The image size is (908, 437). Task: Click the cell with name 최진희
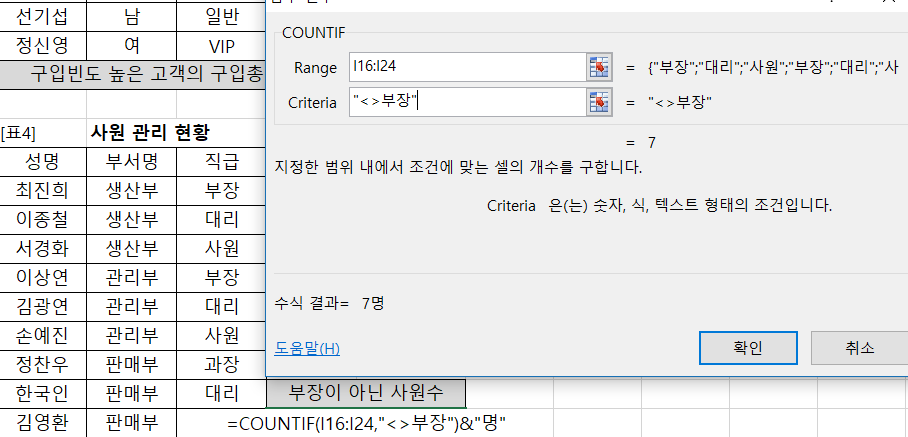pos(44,190)
